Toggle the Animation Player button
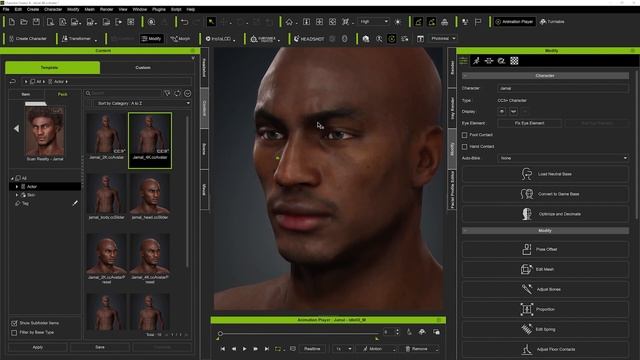This screenshot has height=360, width=640. (514, 22)
